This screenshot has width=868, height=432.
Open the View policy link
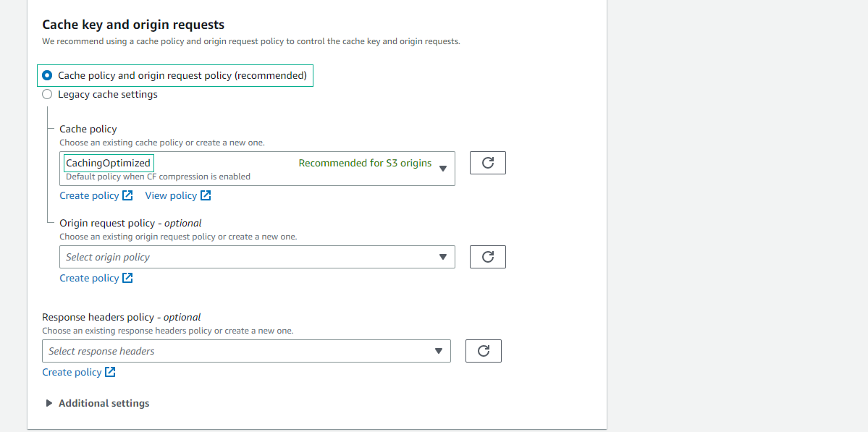[171, 195]
